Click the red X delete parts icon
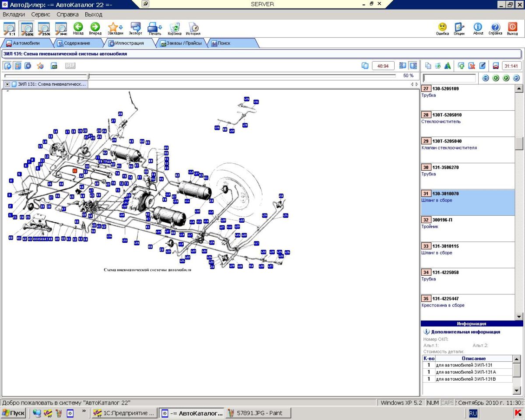 click(472, 66)
